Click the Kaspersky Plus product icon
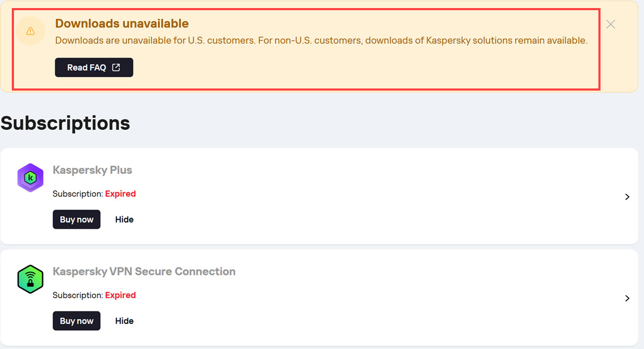Viewport: 644px width, 349px height. click(30, 178)
